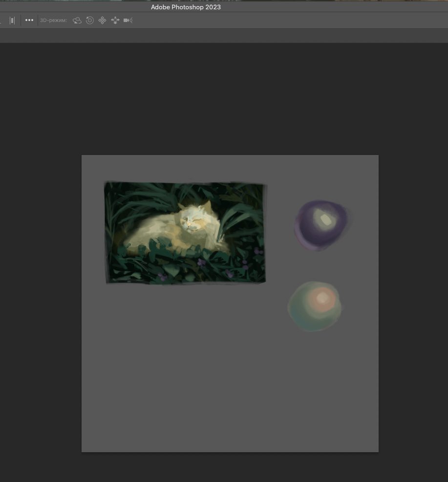Click the purple painted sphere
This screenshot has height=482, width=448.
point(321,225)
